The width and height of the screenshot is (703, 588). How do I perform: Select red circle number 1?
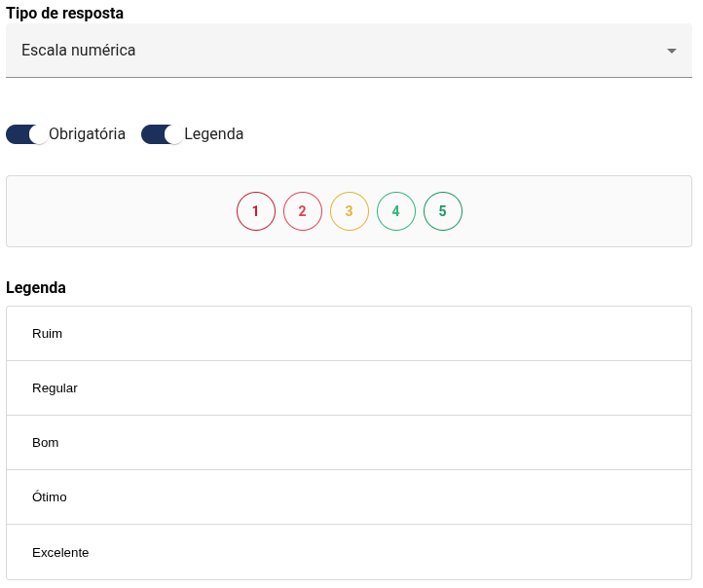point(256,211)
